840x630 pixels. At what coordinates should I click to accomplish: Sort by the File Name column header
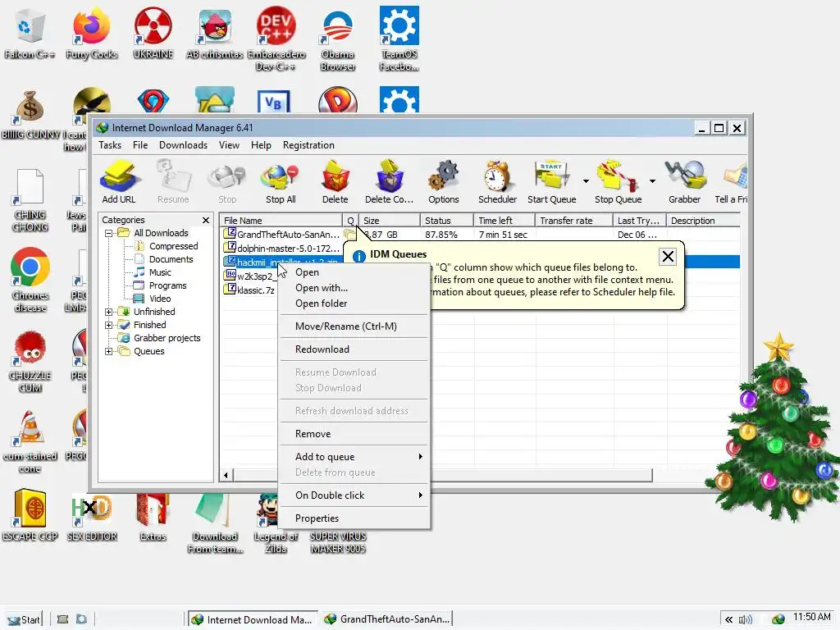point(281,220)
